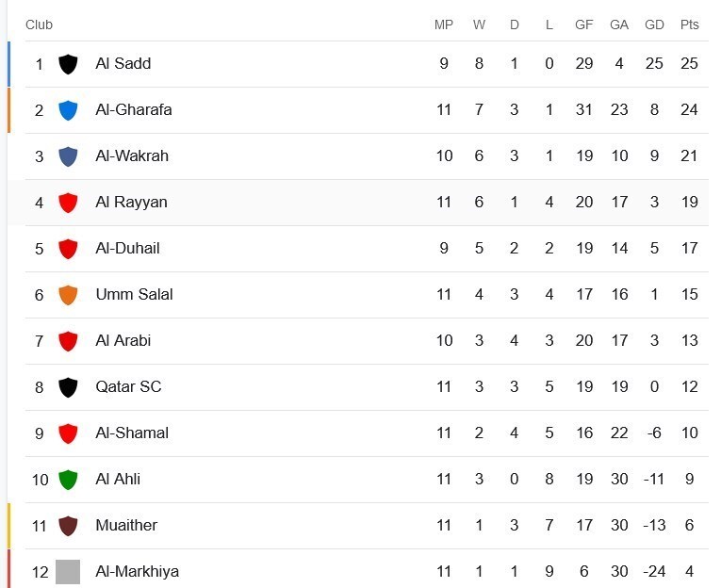The height and width of the screenshot is (588, 721).
Task: Click the Al Sadd club crest icon
Action: pos(68,64)
